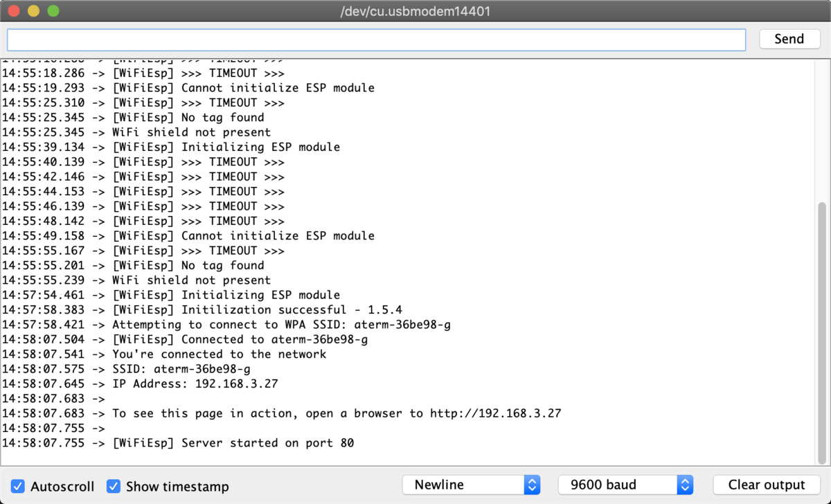This screenshot has height=504, width=831.
Task: Click the window title /dev/cu.usbmodem14401
Action: pos(415,12)
